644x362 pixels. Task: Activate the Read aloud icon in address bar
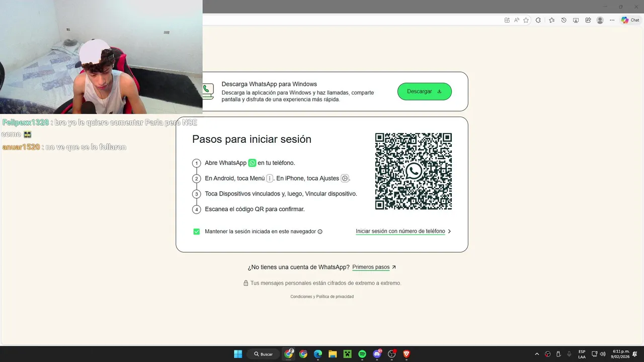516,20
